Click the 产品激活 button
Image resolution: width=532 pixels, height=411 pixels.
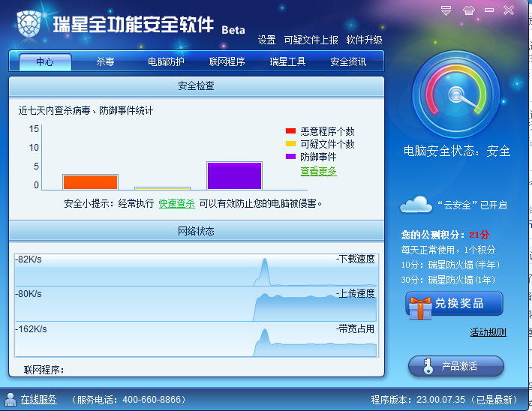pos(456,366)
